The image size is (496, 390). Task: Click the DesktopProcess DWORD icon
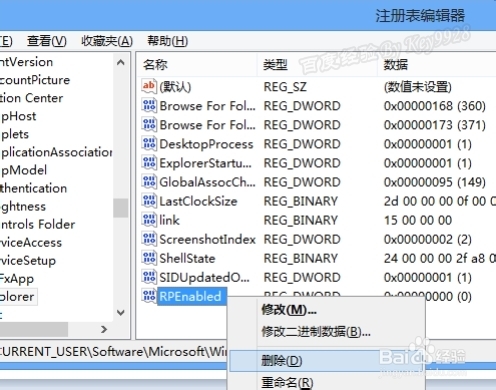click(149, 144)
